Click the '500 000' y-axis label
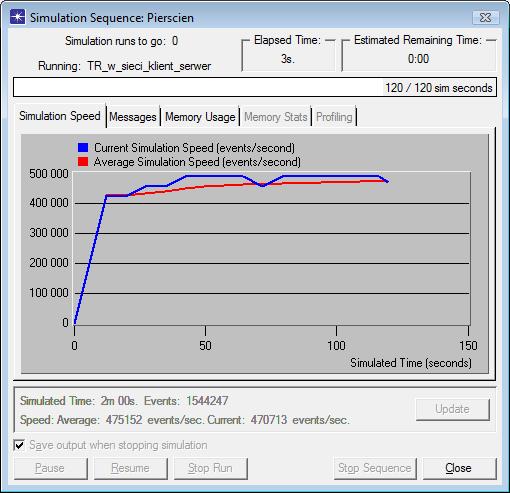This screenshot has height=493, width=510. [49, 174]
